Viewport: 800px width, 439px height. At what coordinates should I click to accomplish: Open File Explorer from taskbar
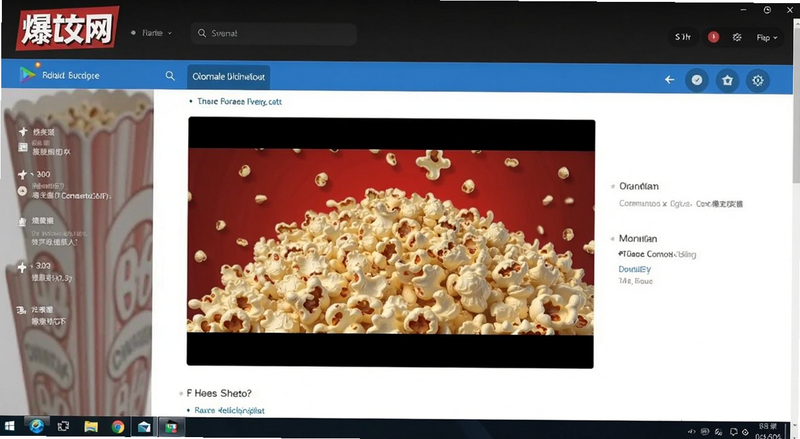[x=91, y=427]
